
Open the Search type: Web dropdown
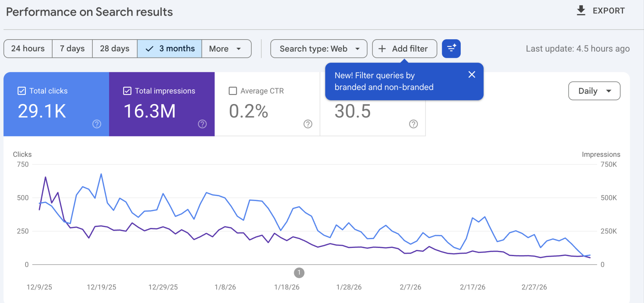[x=319, y=49]
